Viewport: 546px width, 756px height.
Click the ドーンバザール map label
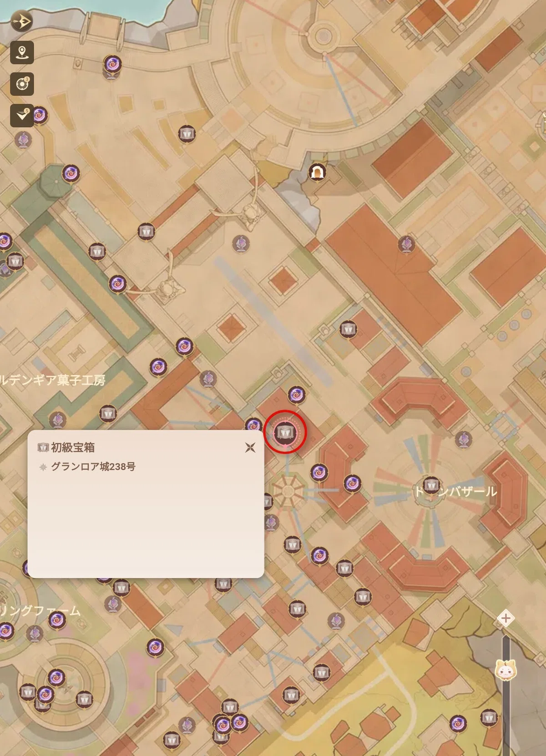point(455,492)
